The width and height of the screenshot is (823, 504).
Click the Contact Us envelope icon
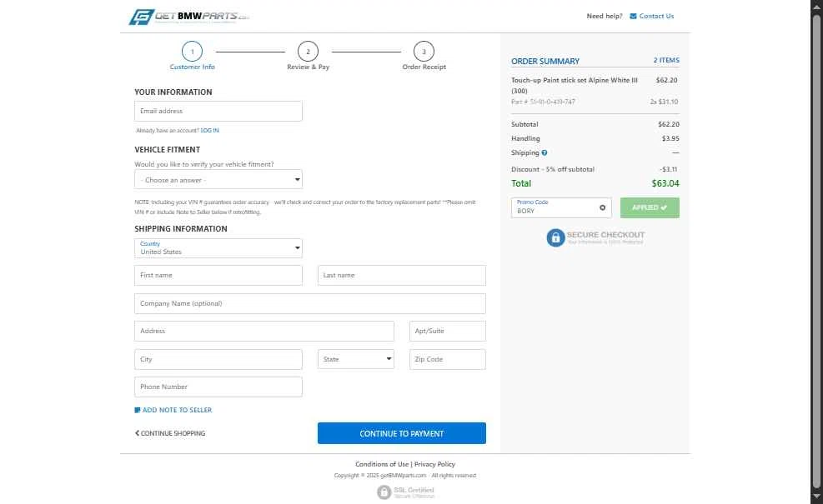(x=633, y=16)
